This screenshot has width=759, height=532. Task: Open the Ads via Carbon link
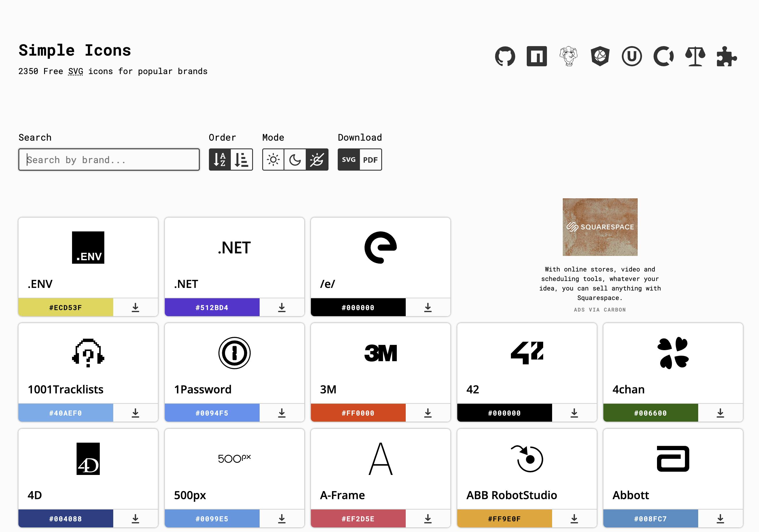[x=600, y=310]
